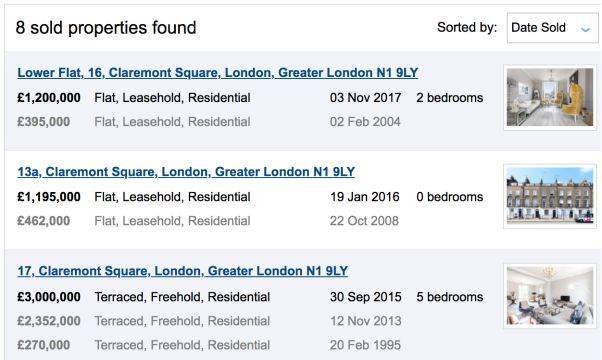Screen dimensions: 602x360
Task: Select the 03 Nov 2017 sale date
Action: (x=366, y=97)
